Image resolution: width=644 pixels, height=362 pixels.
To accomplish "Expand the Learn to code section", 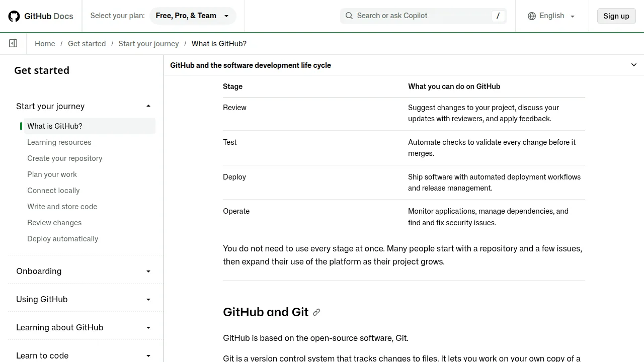I will [84, 355].
